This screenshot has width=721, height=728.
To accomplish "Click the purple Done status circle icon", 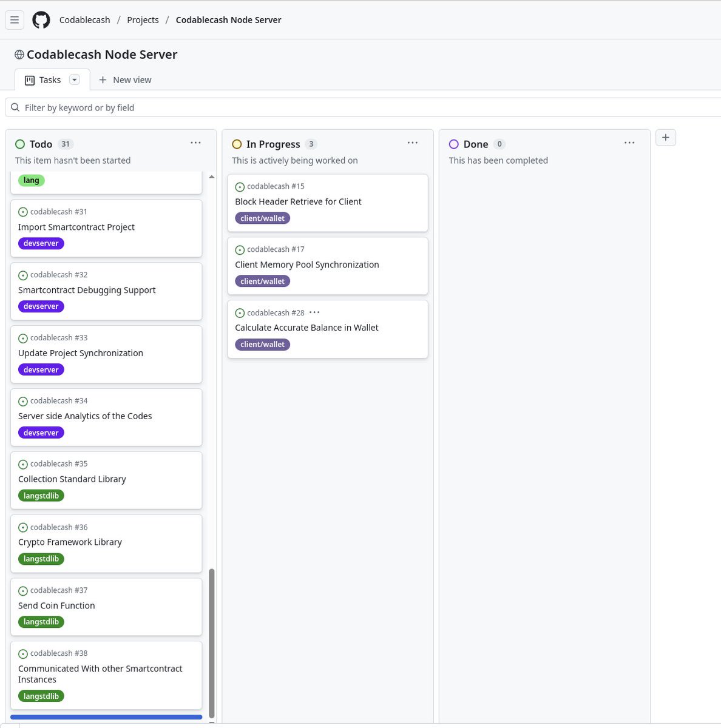I will [454, 144].
